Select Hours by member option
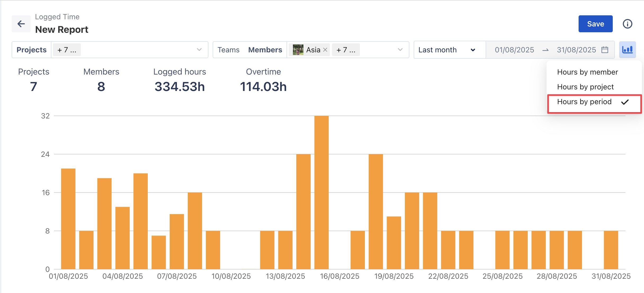Screen dimensions: 644x293 pyautogui.click(x=587, y=72)
